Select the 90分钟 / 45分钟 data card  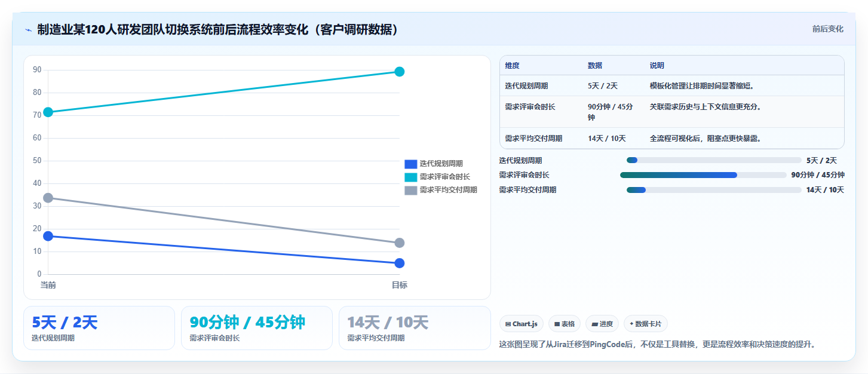tap(257, 328)
